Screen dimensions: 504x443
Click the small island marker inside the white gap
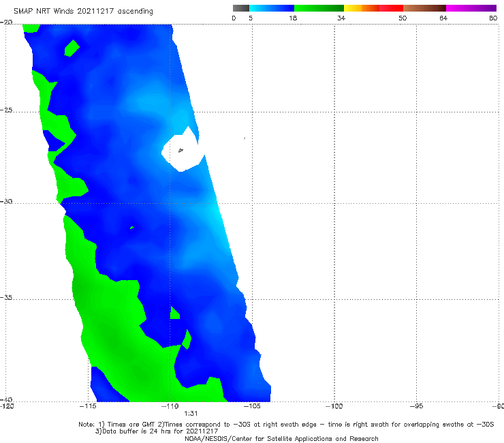click(x=180, y=150)
